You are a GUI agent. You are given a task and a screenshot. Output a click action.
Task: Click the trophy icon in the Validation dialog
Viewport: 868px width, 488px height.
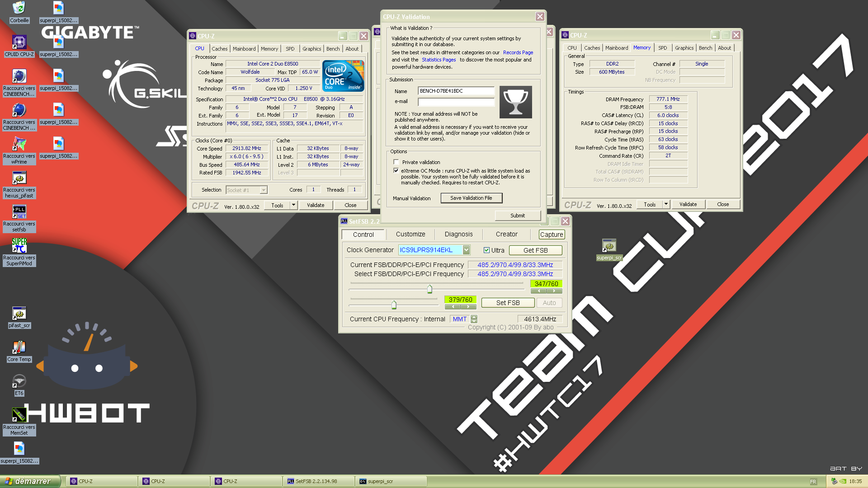pyautogui.click(x=515, y=102)
